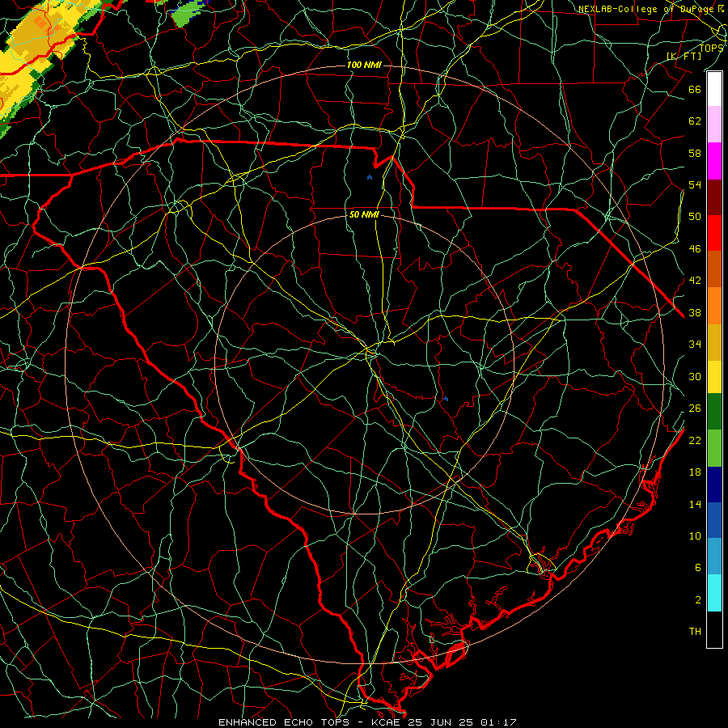The height and width of the screenshot is (728, 728).
Task: Click the navy 22 kft legend swatch
Action: pos(714,485)
